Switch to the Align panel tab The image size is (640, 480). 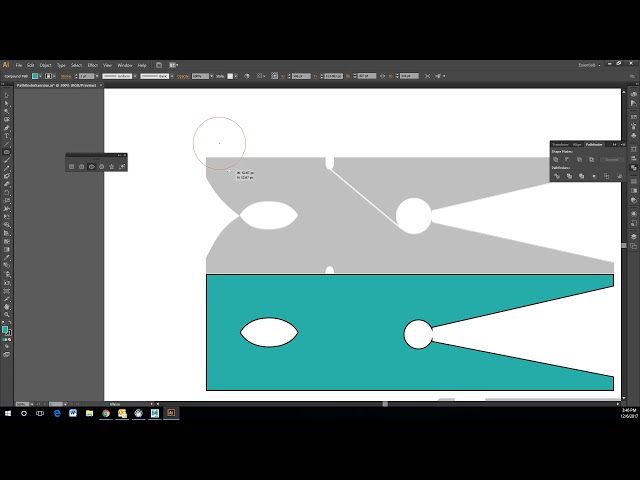pyautogui.click(x=577, y=144)
